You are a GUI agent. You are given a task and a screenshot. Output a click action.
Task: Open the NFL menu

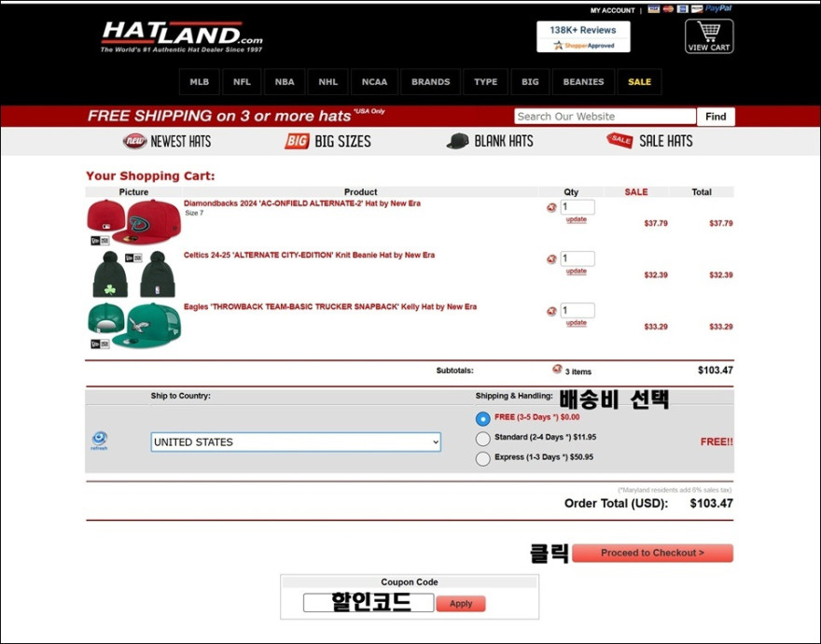[242, 82]
